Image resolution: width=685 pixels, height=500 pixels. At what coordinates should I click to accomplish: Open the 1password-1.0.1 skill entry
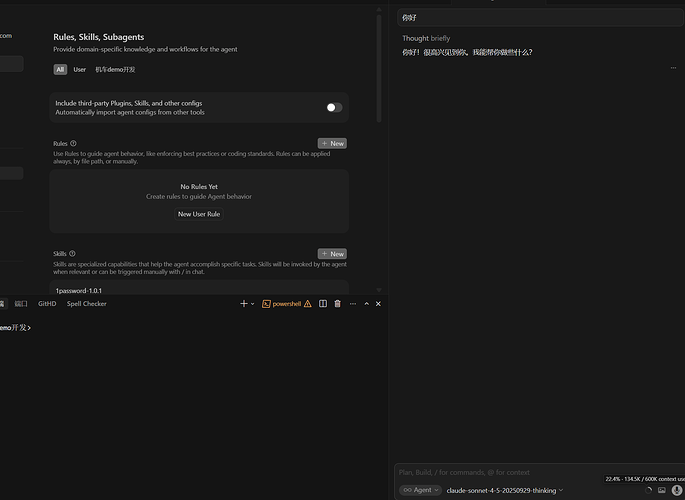[x=199, y=290]
